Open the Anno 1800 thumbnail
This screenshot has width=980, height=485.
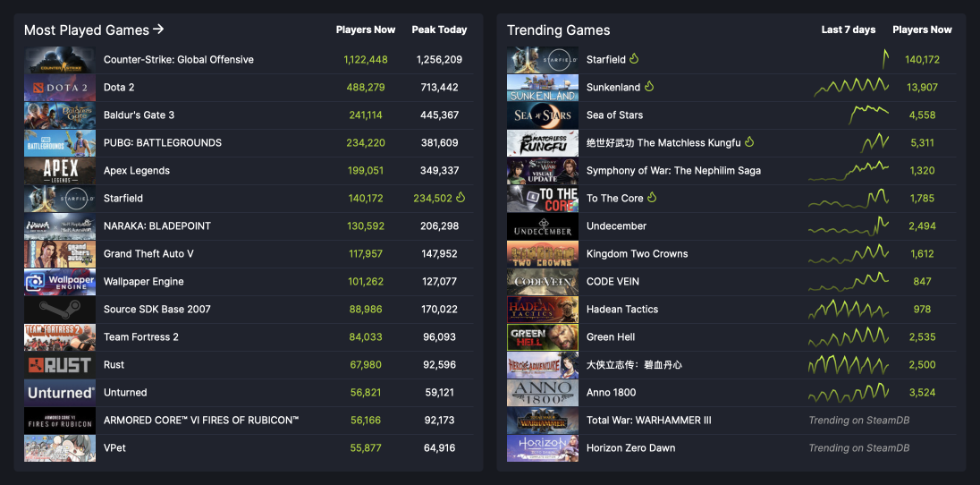[543, 392]
